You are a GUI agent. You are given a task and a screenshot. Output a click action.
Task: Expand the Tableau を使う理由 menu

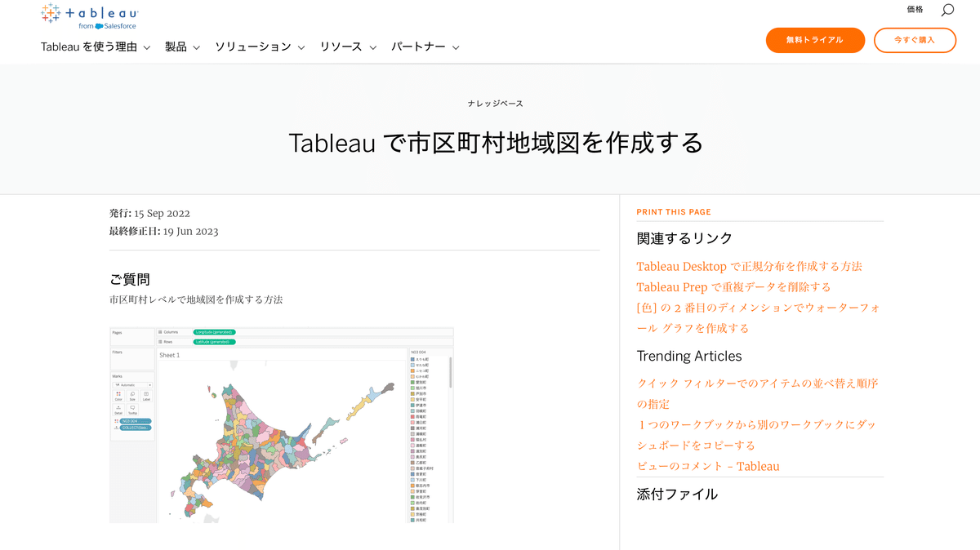click(96, 47)
